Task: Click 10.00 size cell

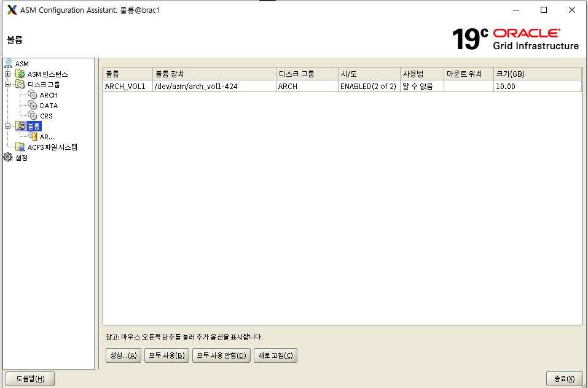Action: (x=538, y=87)
